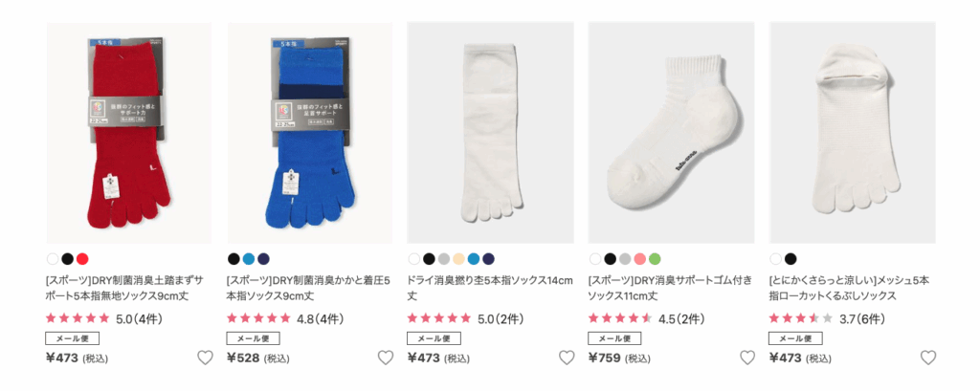Open blue five-toe sock product image
Viewport: 980px width, 391px height.
(x=310, y=133)
